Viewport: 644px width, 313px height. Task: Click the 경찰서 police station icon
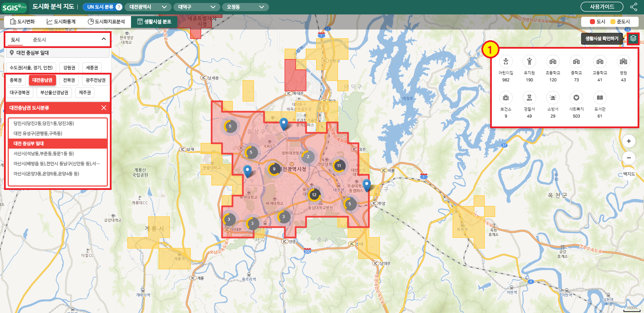(x=529, y=98)
